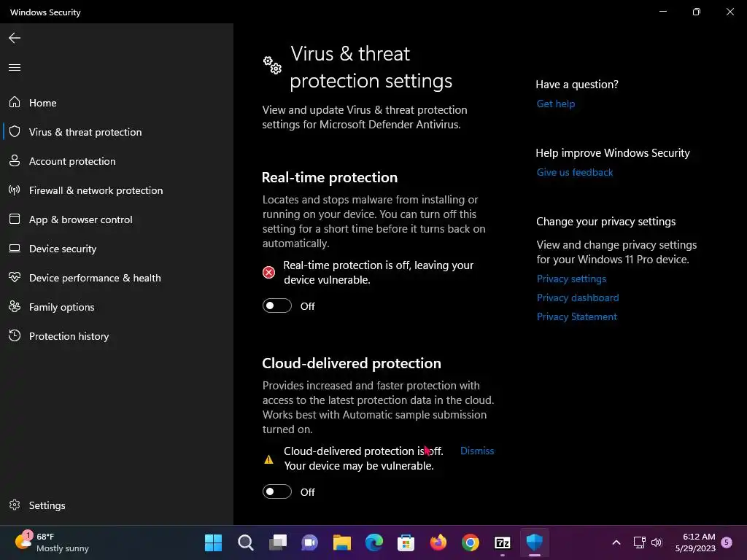The height and width of the screenshot is (560, 747).
Task: Open Task View from taskbar
Action: pos(278,542)
